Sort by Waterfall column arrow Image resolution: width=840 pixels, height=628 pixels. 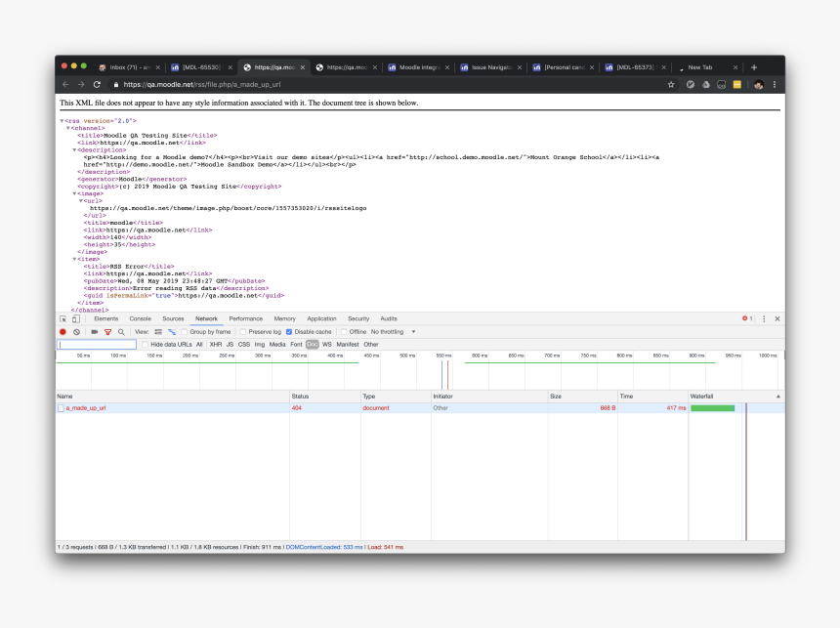pos(777,397)
